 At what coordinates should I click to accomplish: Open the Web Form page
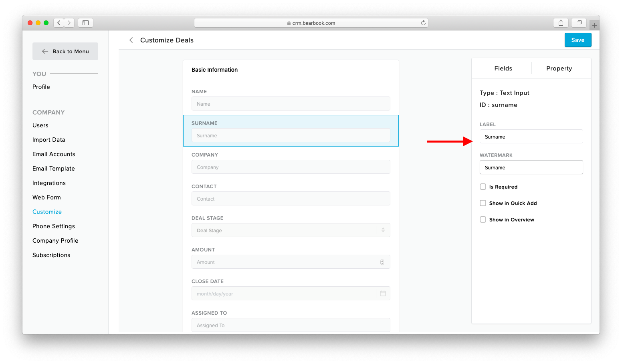(46, 197)
